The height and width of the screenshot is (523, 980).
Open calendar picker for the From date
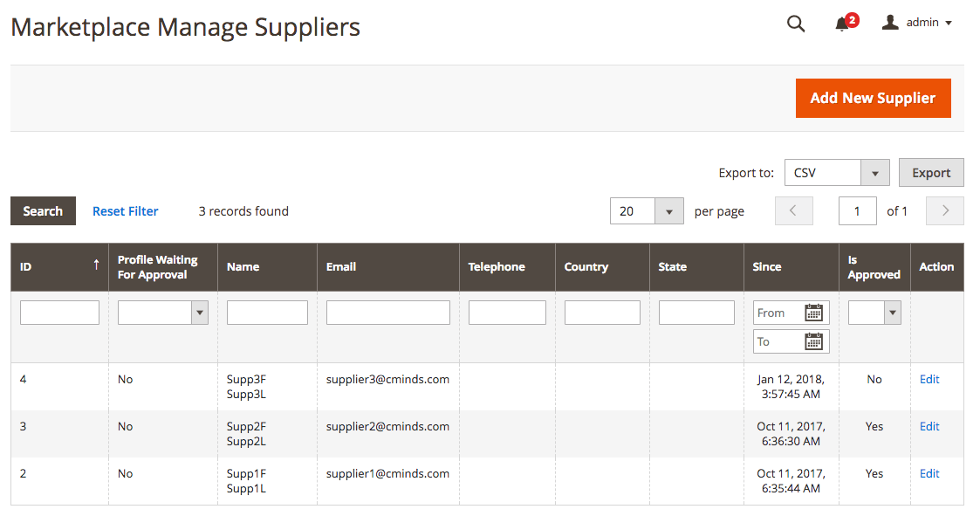pos(813,313)
